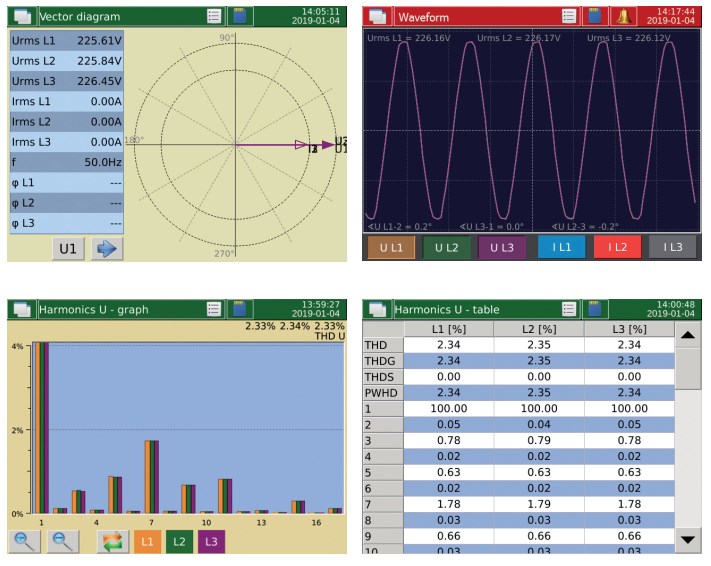Click the alarm bell icon in Waveform header
Screen dimensions: 711x566
[x=623, y=16]
